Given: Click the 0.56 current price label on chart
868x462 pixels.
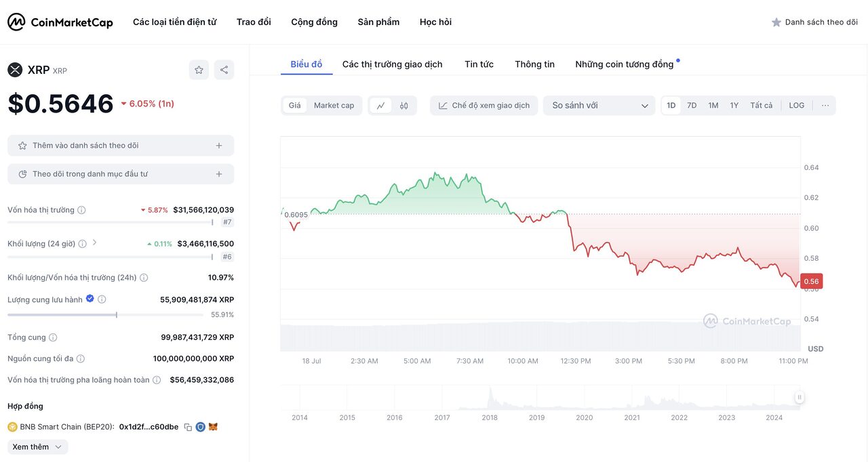Looking at the screenshot, I should [812, 282].
